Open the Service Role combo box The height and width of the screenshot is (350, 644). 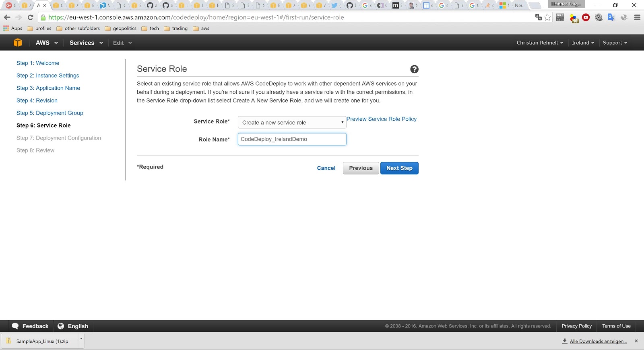coord(292,122)
